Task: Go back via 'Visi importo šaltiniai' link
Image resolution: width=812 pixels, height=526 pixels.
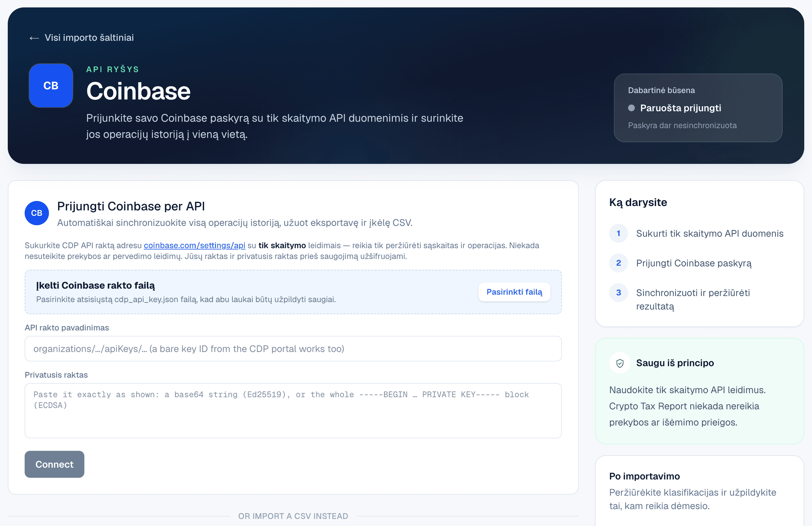Action: click(x=81, y=37)
